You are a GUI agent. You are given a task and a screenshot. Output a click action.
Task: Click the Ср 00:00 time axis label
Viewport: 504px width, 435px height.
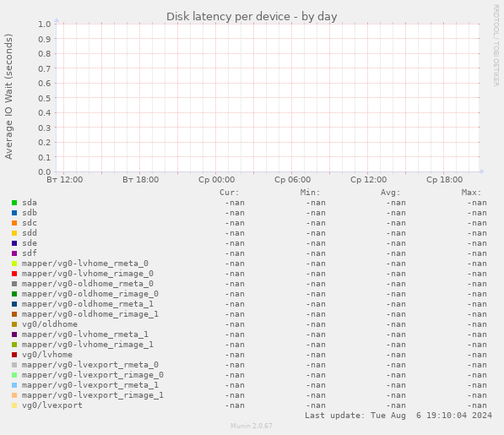click(x=217, y=180)
